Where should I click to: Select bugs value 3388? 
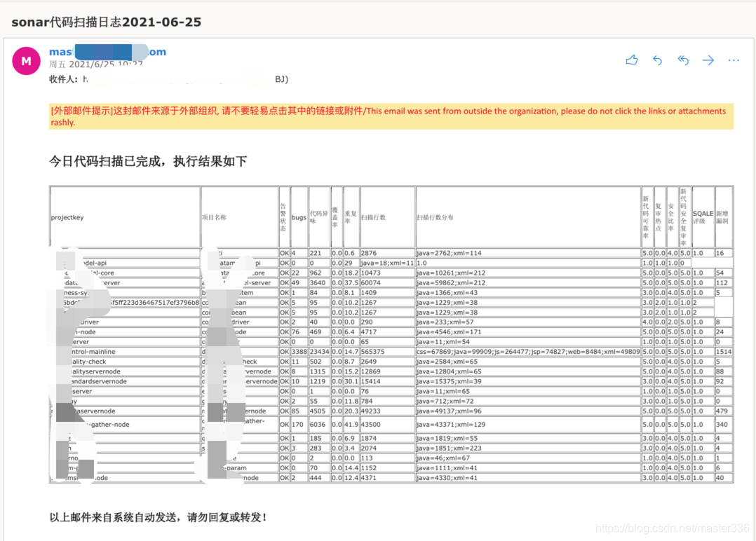[299, 352]
